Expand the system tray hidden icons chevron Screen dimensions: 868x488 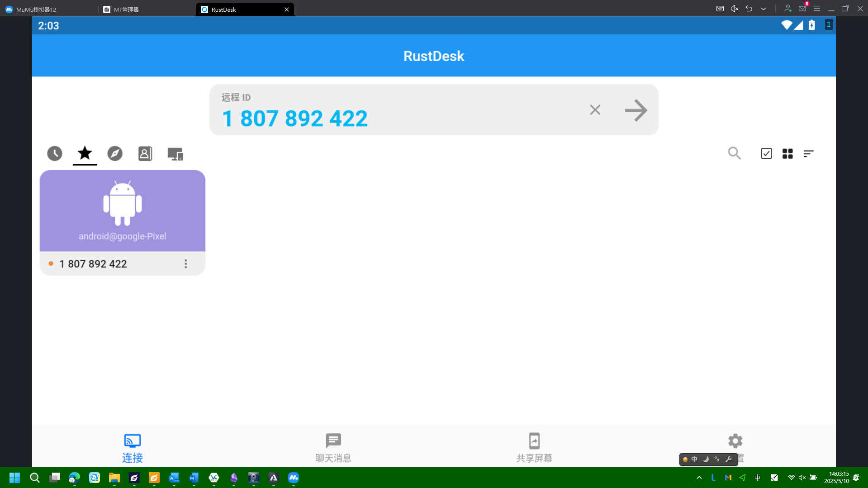[699, 478]
